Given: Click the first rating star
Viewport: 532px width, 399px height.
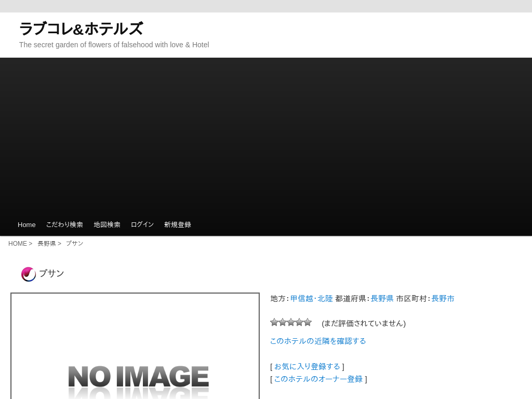Looking at the screenshot, I should 274,322.
